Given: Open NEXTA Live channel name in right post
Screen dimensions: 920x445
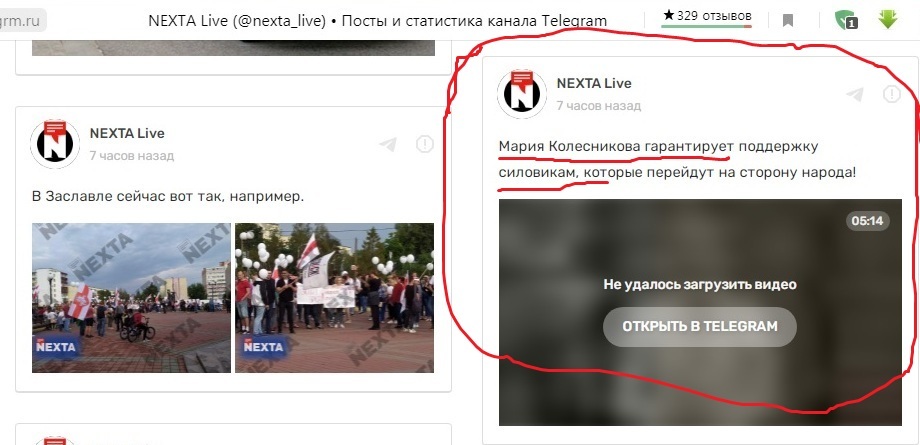Looking at the screenshot, I should click(594, 83).
